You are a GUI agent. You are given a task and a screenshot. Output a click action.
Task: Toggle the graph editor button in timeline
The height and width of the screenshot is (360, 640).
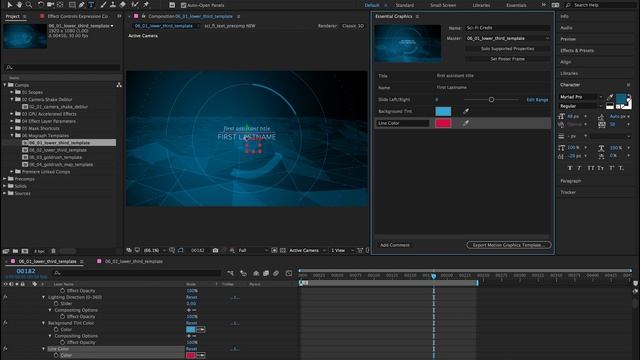tap(289, 273)
